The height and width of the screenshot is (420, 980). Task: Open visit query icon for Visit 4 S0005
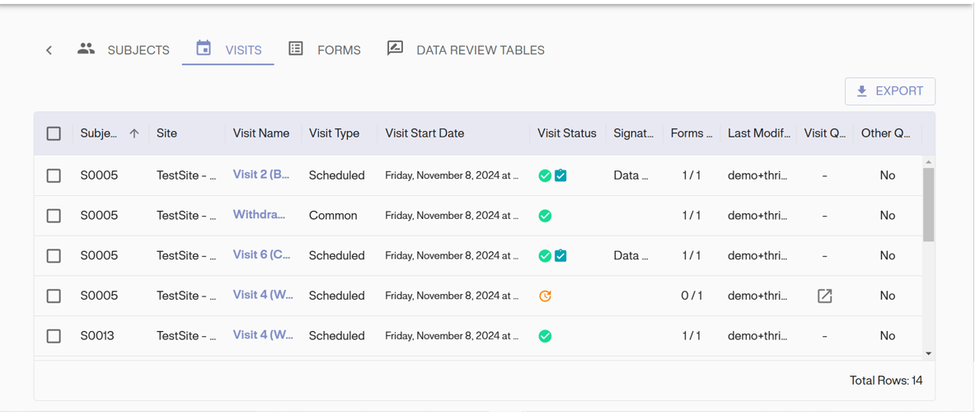(x=824, y=296)
